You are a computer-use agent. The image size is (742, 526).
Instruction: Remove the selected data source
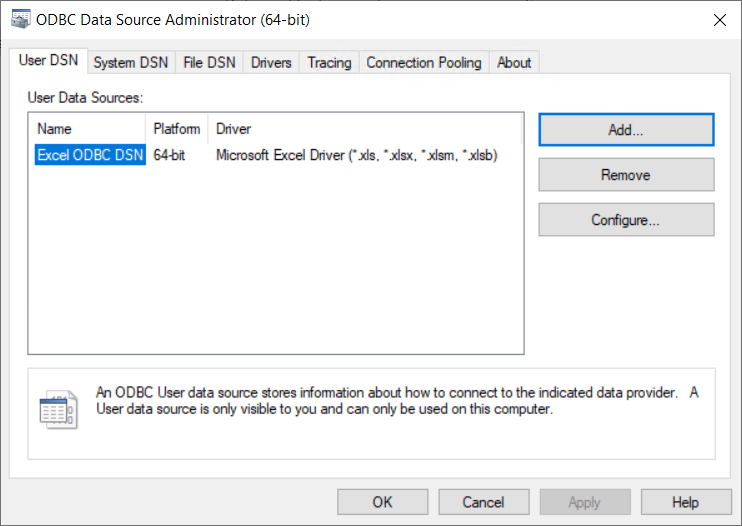(x=626, y=175)
